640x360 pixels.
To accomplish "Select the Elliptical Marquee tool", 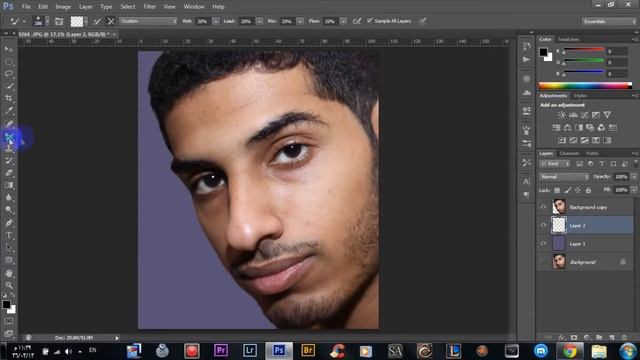I will tap(9, 62).
